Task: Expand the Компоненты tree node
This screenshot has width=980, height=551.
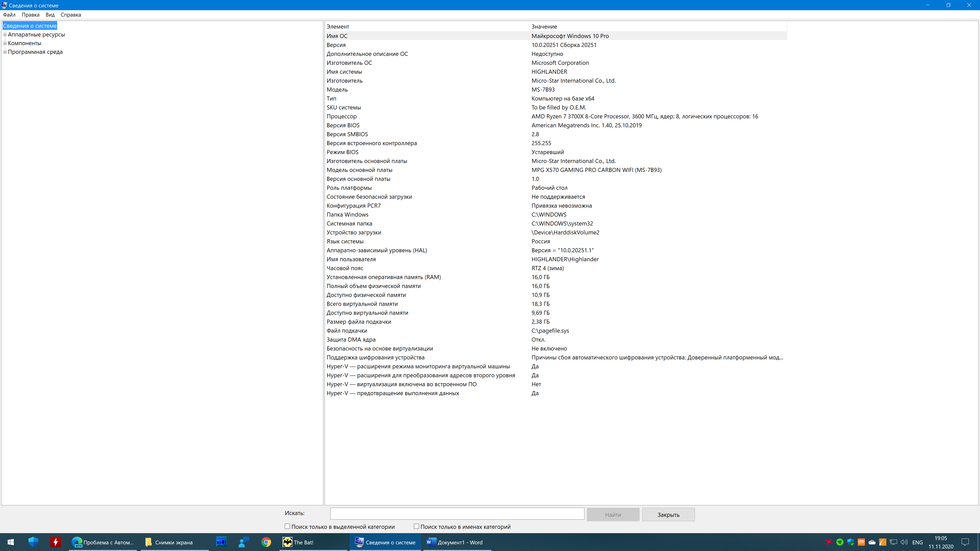Action: coord(5,43)
